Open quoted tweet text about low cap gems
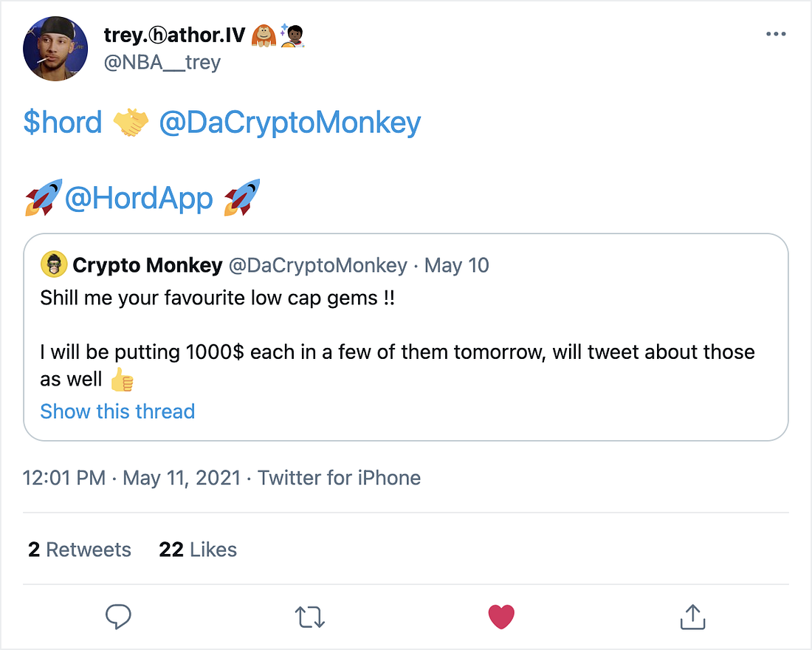Screen dimensions: 812x650 397,338
